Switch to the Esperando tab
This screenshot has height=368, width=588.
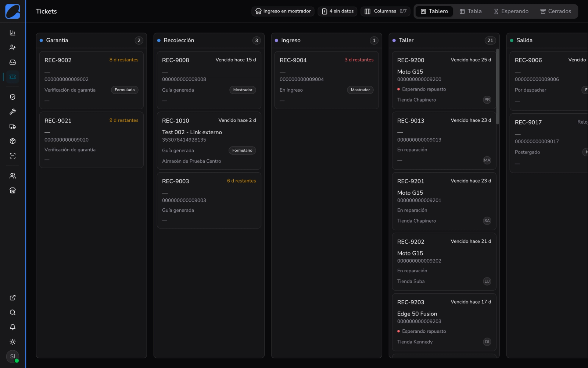pos(511,11)
